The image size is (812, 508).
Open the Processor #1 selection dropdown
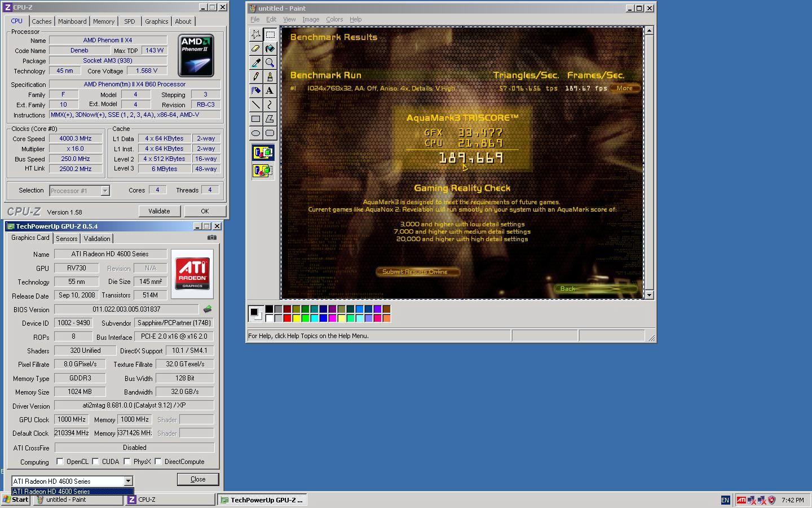click(x=105, y=191)
